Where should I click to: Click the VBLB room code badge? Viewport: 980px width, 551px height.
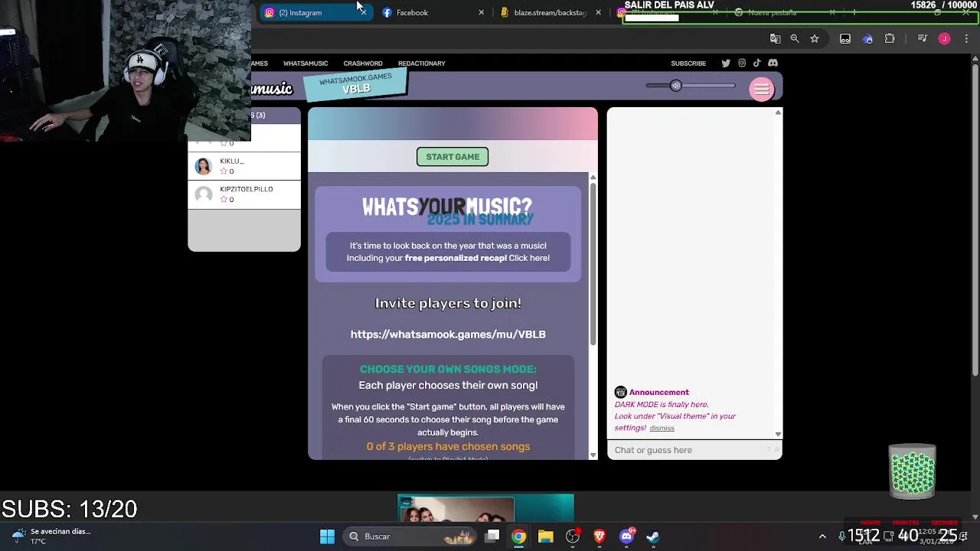[x=355, y=84]
